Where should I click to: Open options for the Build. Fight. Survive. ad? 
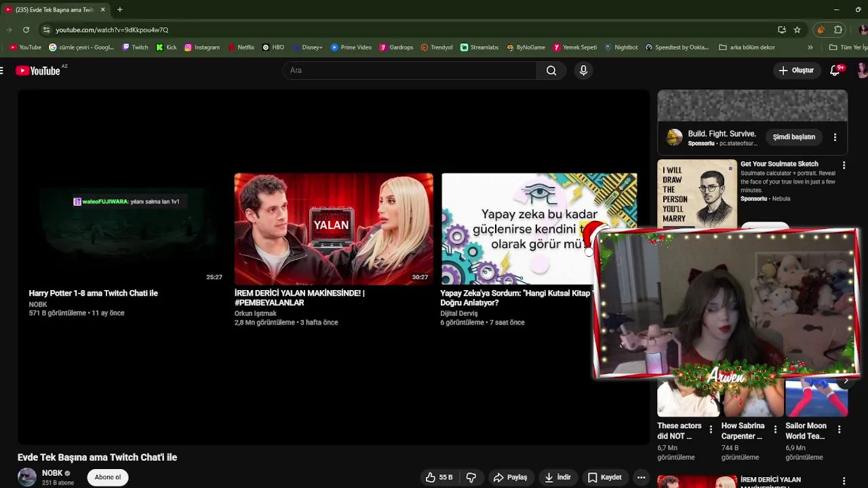click(x=835, y=137)
